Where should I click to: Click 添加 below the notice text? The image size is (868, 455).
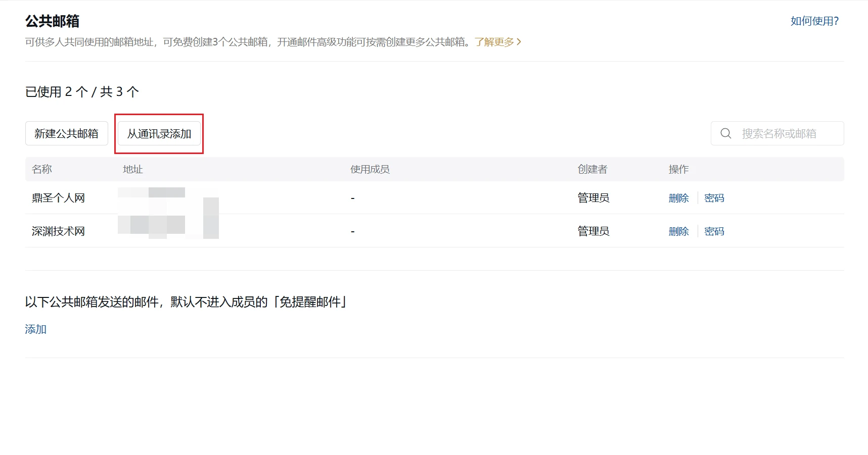pos(35,329)
